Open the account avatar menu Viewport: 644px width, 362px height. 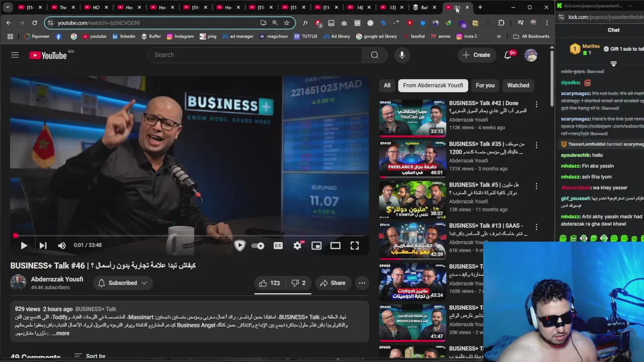click(531, 55)
